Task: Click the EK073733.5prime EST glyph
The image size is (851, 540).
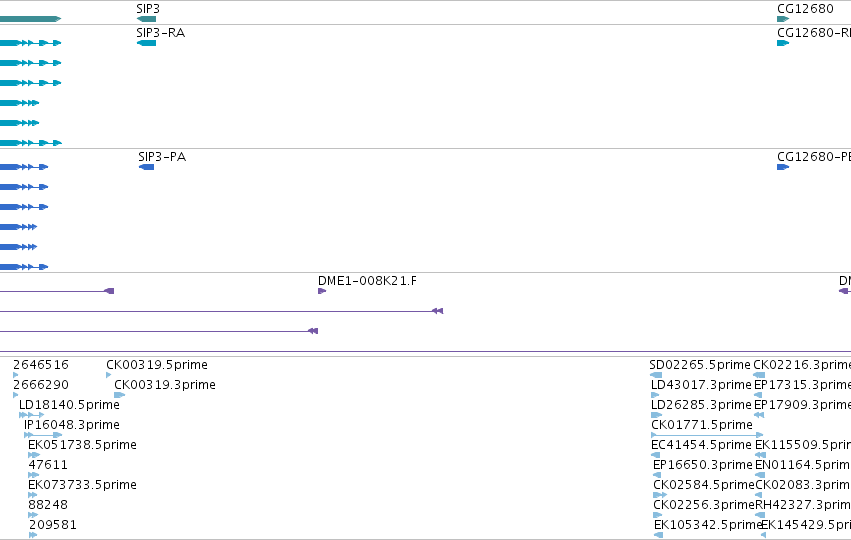Action: pos(33,495)
